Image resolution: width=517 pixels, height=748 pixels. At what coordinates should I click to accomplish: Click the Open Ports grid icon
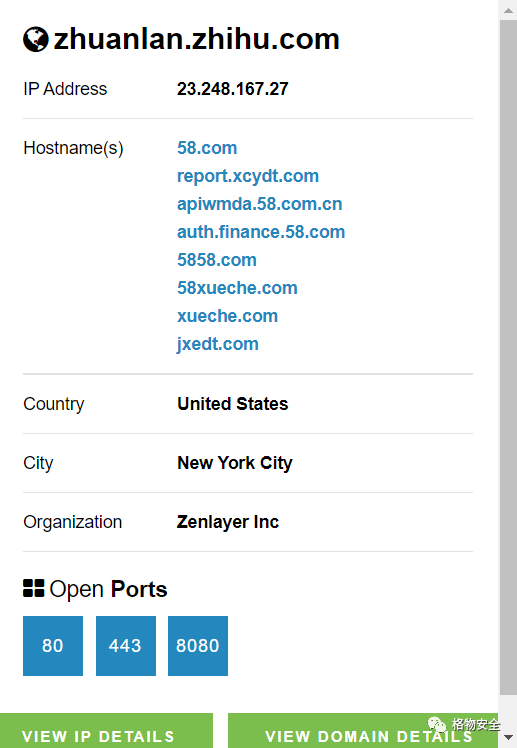[33, 588]
